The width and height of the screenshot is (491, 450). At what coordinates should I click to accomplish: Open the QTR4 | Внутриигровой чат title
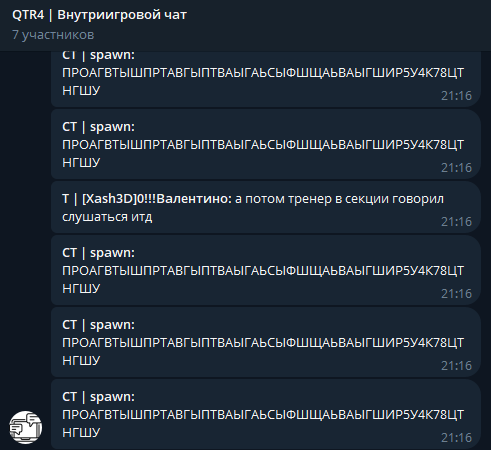(x=99, y=15)
